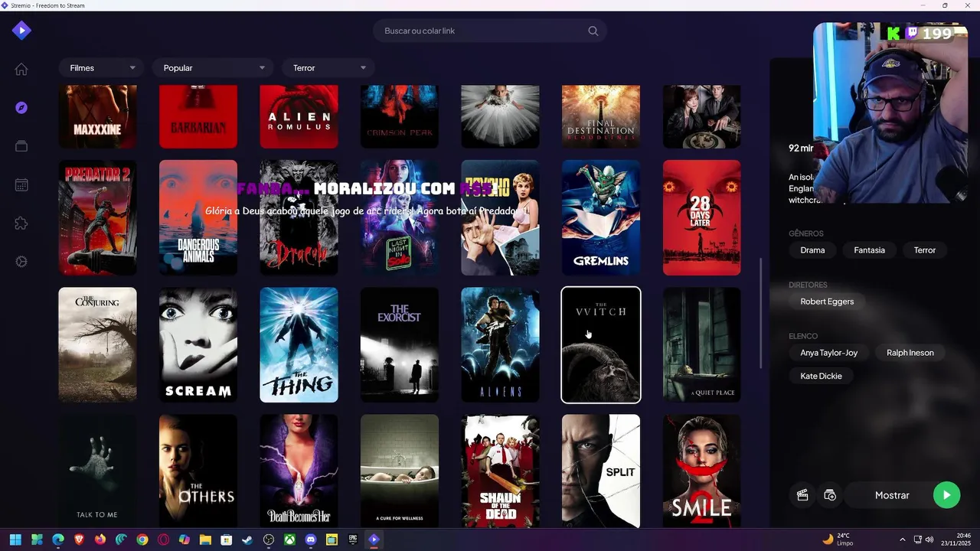Open the weather widget showing 24°C

point(838,540)
